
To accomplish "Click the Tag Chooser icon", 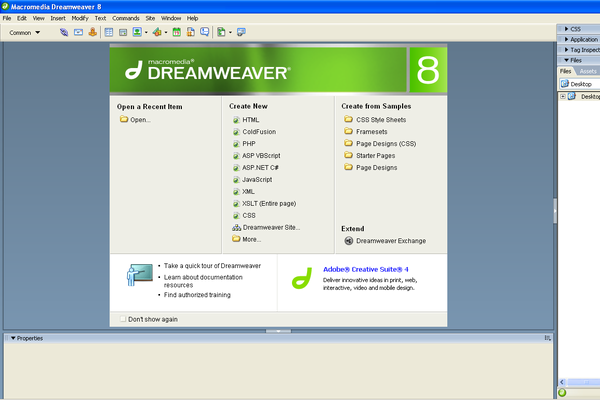I will (241, 32).
